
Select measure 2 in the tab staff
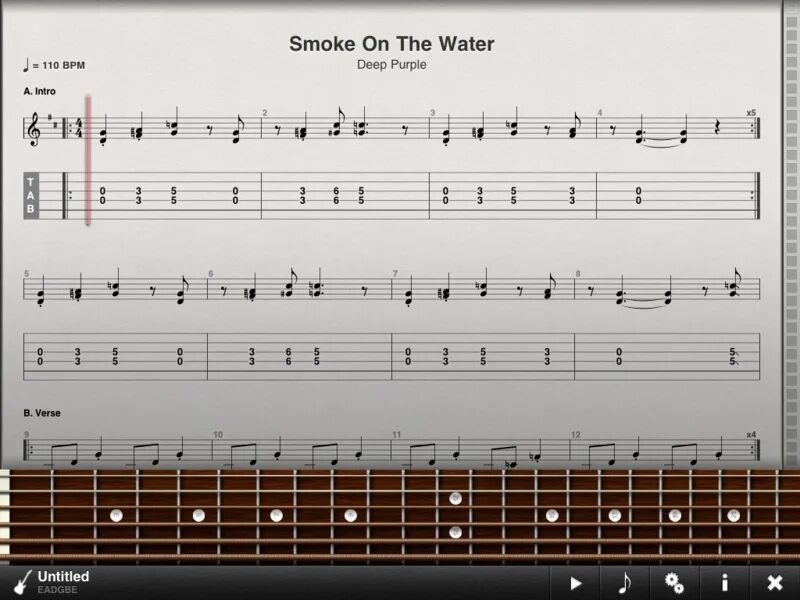point(345,196)
